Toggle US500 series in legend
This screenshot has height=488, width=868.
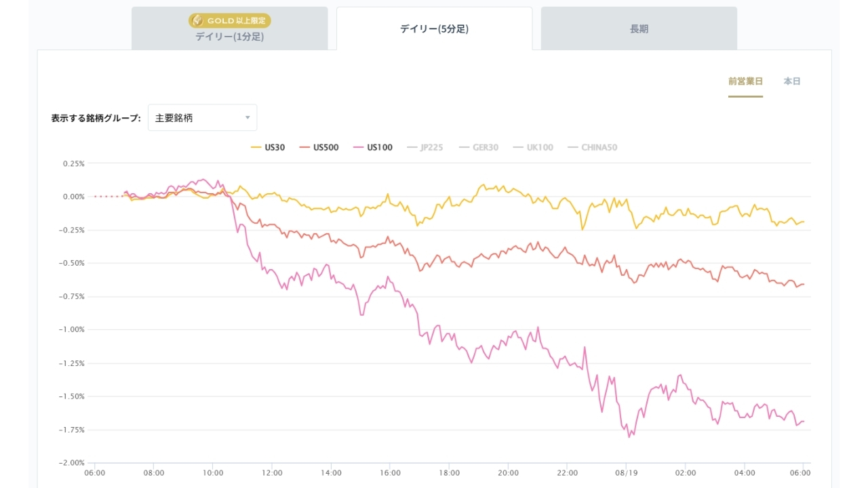[319, 147]
